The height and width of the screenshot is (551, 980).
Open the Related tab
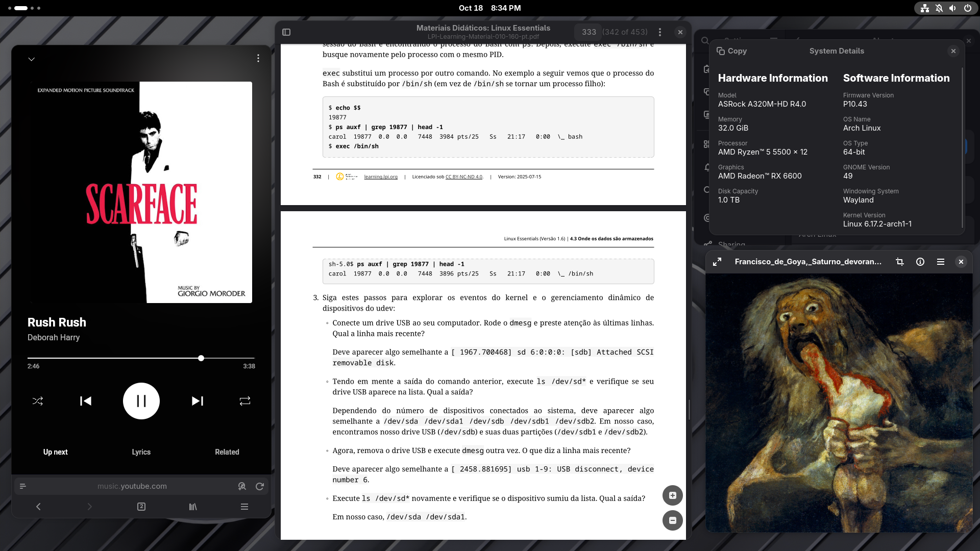(227, 452)
